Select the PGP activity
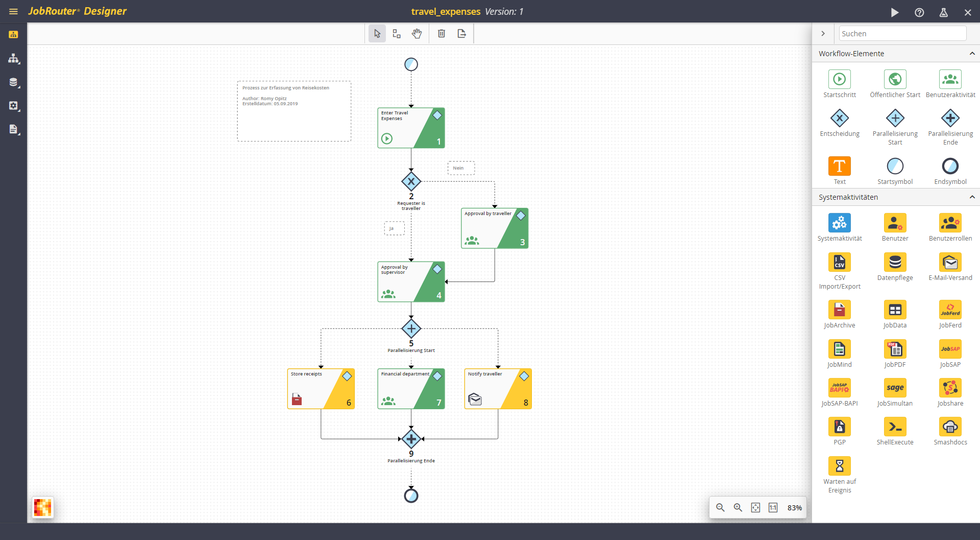 coord(840,431)
